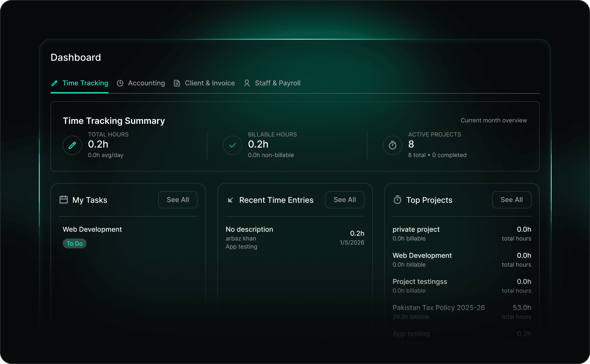Click the arrow icon beside Recent Time Entries

click(x=230, y=200)
